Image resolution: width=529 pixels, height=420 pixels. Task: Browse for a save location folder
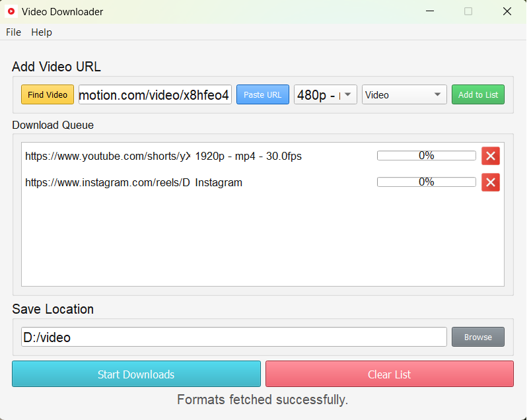[477, 337]
